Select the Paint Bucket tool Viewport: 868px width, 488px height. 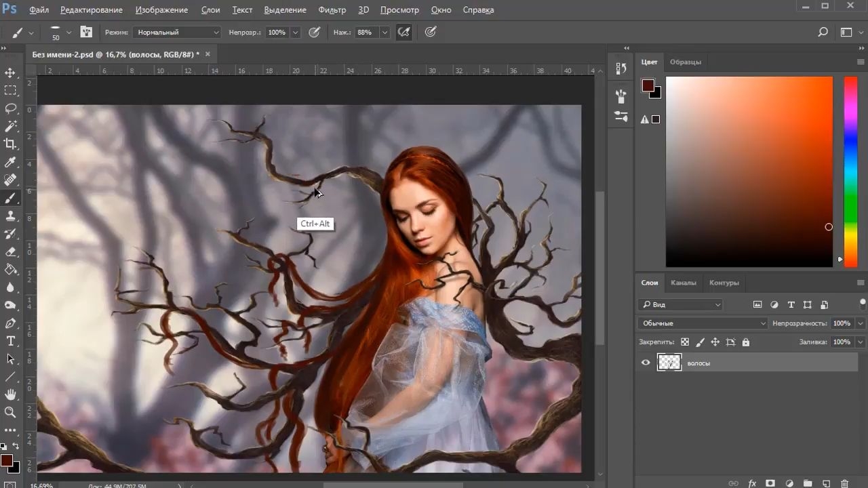tap(10, 269)
